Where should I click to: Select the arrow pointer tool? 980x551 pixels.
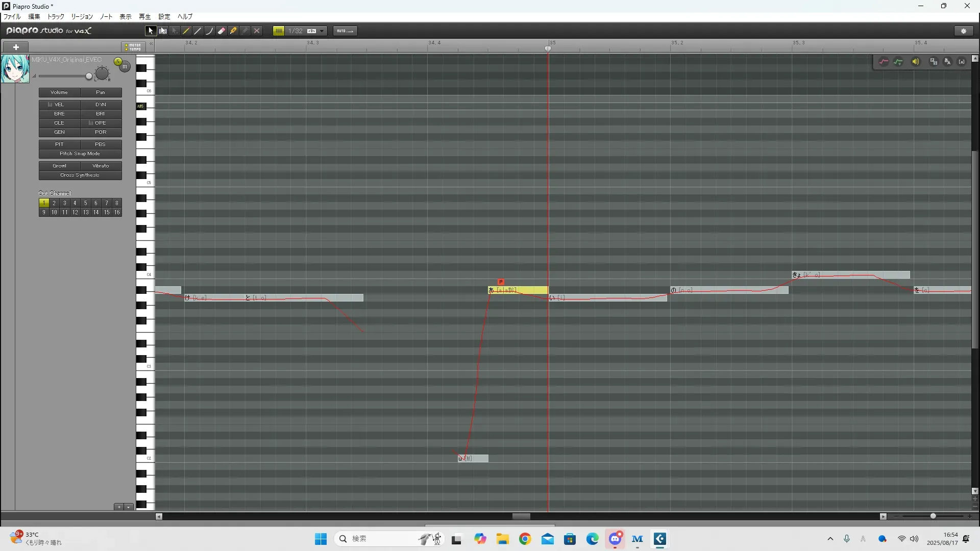pyautogui.click(x=150, y=31)
